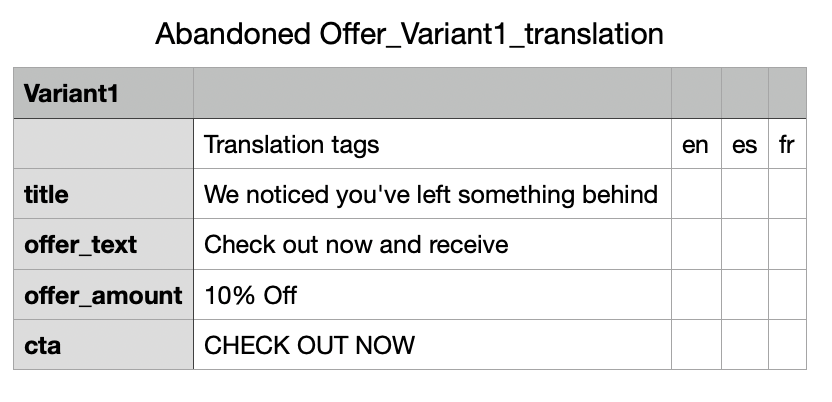Click the Translation tags cell
The width and height of the screenshot is (832, 402).
[291, 144]
